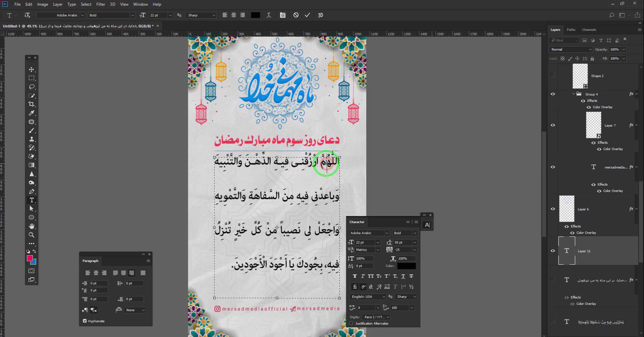Viewport: 644px width, 337px height.
Task: Hide mersadmedia text layer
Action: click(553, 167)
